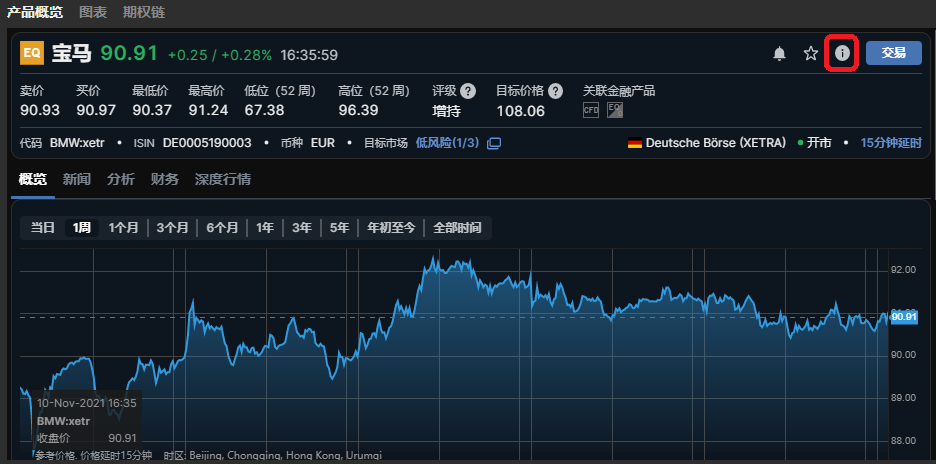The width and height of the screenshot is (936, 464).
Task: Click the price change +0.25 / +0.28%
Action: tap(220, 55)
